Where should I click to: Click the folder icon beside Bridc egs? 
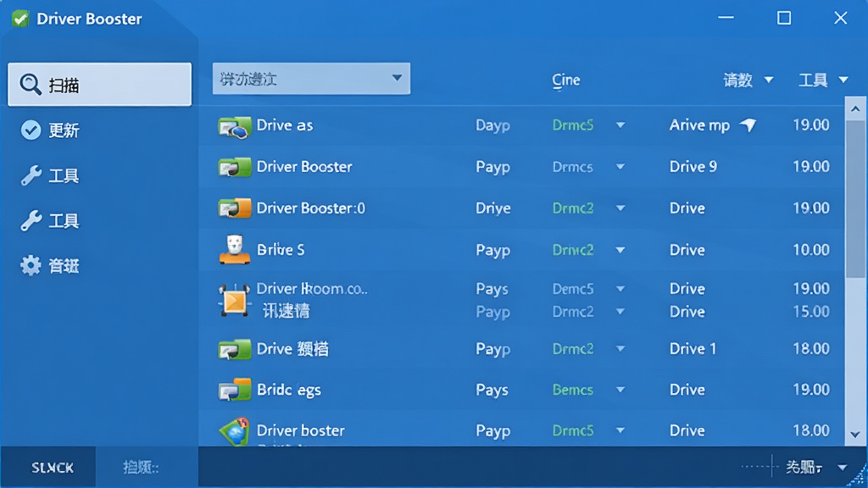coord(234,390)
